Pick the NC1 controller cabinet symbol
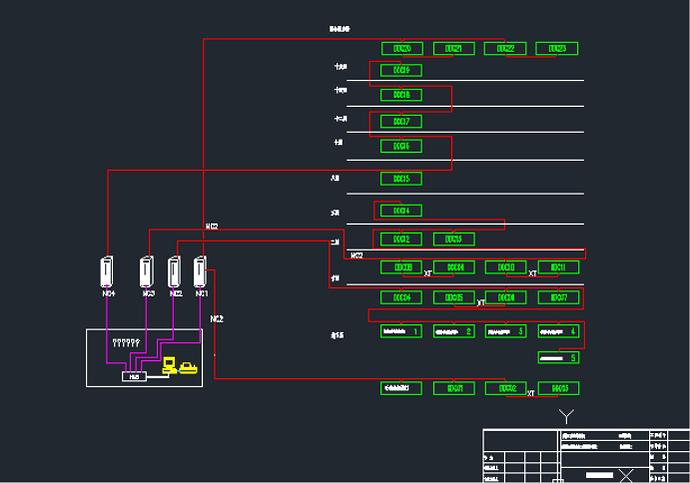 (201, 272)
